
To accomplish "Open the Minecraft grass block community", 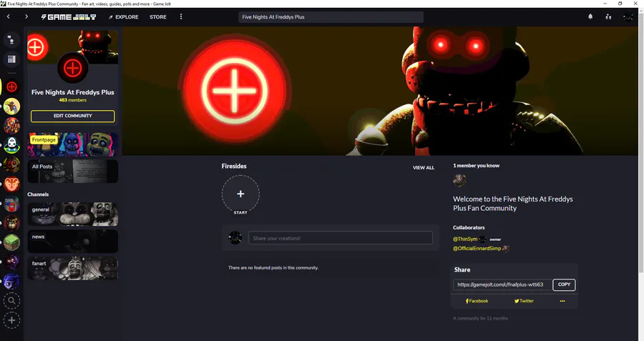I will pos(11,242).
